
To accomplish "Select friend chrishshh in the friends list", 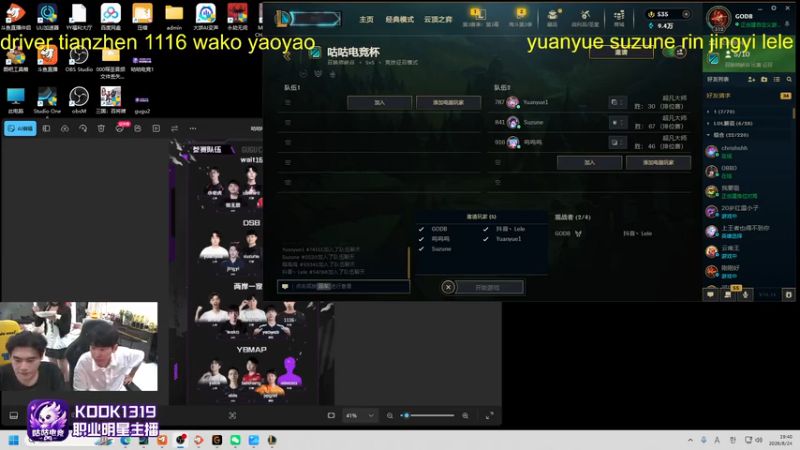I will click(747, 151).
